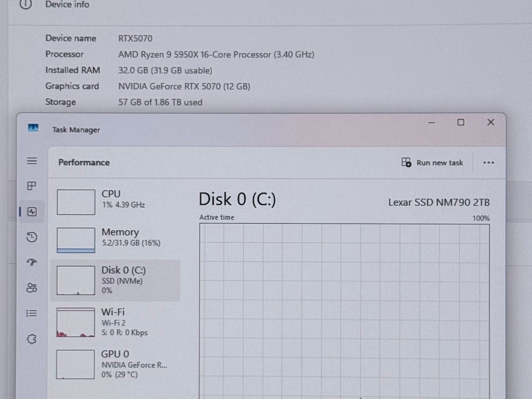Click the Task Manager app icon in title bar
The height and width of the screenshot is (399, 532).
33,128
